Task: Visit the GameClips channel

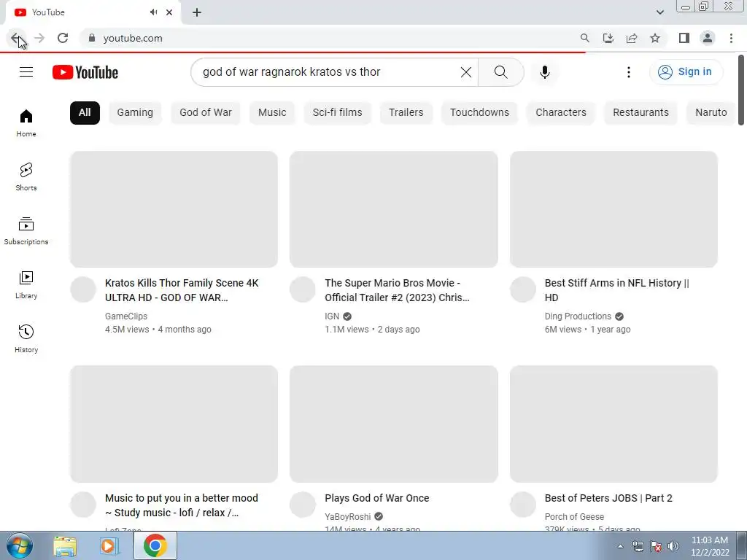Action: tap(126, 316)
